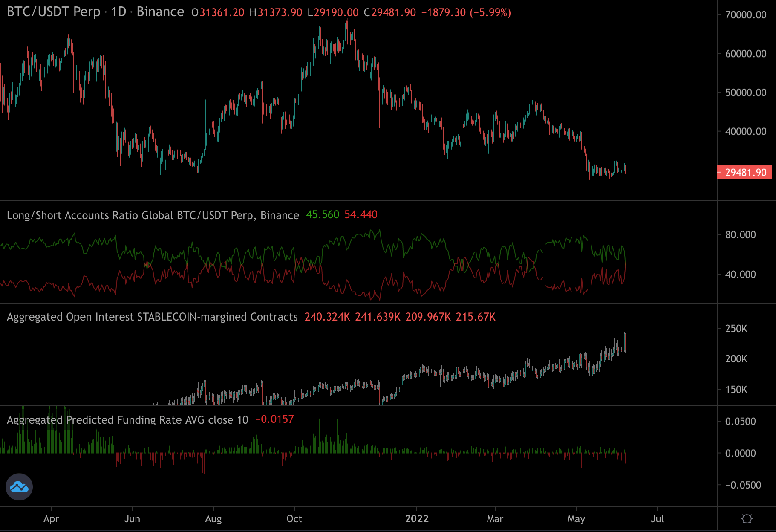Viewport: 776px width, 532px height.
Task: Click the 70000.00 price axis label
Action: click(x=745, y=15)
